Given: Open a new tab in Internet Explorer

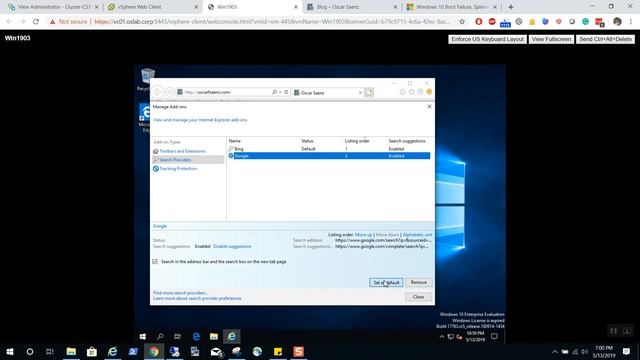Looking at the screenshot, I should coord(369,93).
